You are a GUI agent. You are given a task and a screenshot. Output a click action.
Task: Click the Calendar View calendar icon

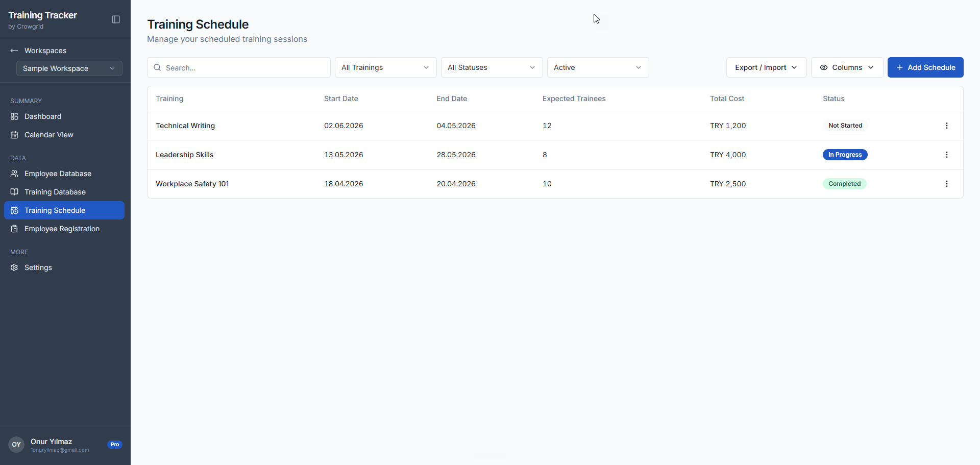coord(14,135)
